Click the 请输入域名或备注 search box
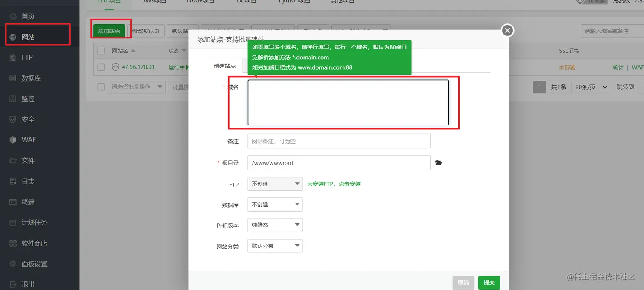This screenshot has height=290, width=644. point(612,31)
